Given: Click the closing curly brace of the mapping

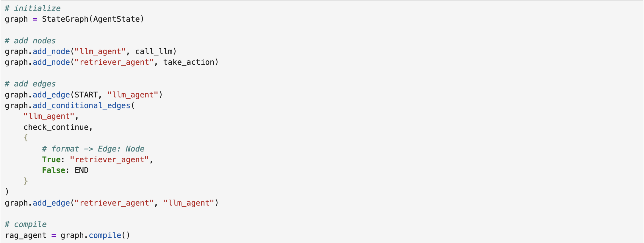Looking at the screenshot, I should (26, 181).
